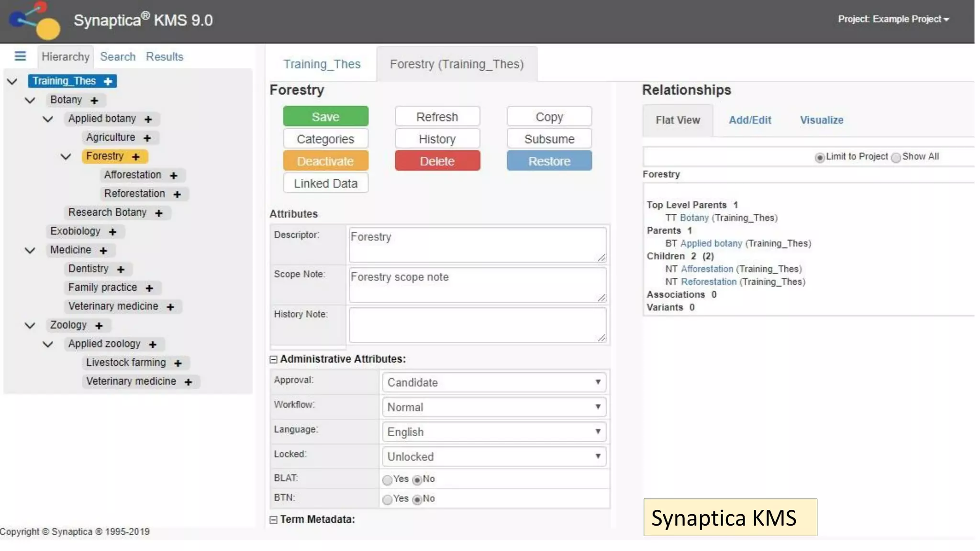Click the Synaptica logo icon
980x551 pixels.
35,20
